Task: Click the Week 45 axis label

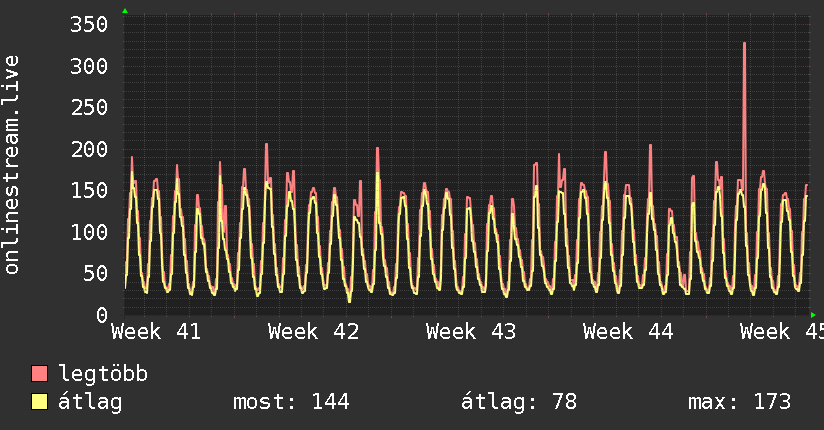Action: point(782,332)
